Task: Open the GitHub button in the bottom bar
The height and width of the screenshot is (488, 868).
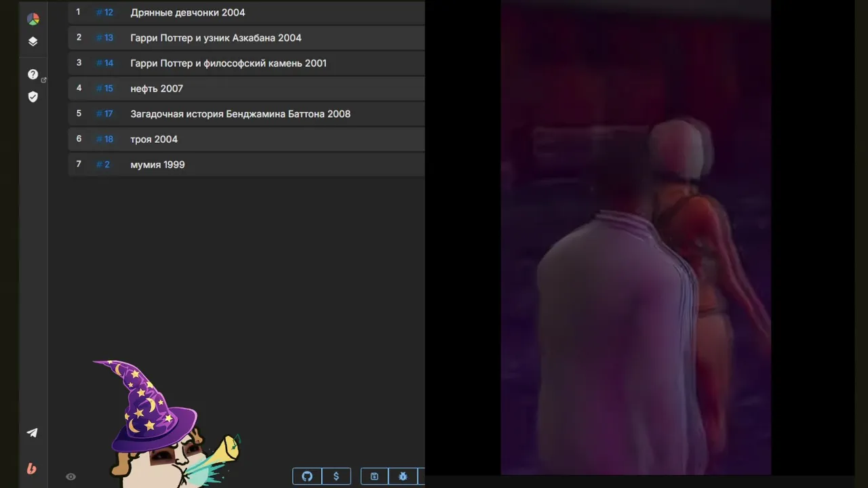Action: [307, 476]
